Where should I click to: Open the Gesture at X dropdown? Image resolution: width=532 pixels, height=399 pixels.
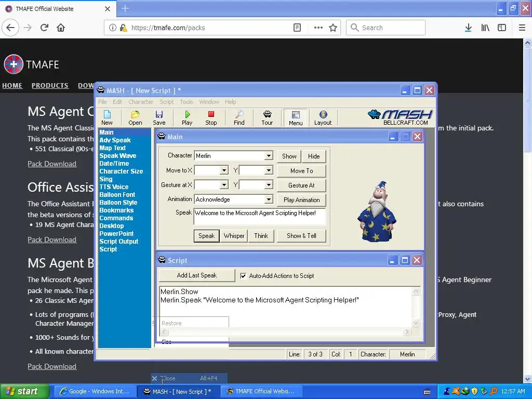(x=224, y=185)
